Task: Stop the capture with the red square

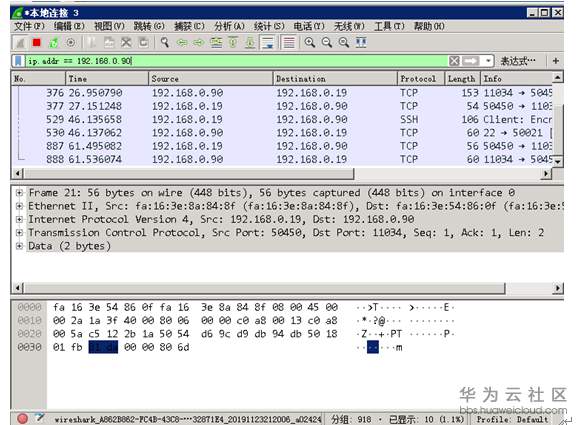Action: pyautogui.click(x=36, y=43)
